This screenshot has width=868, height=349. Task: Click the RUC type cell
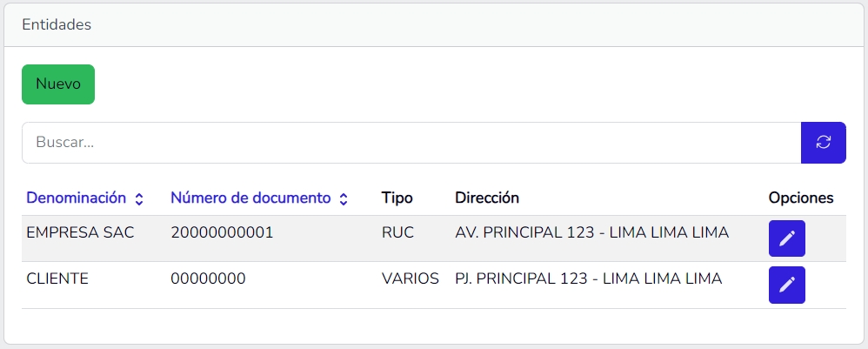click(x=397, y=232)
